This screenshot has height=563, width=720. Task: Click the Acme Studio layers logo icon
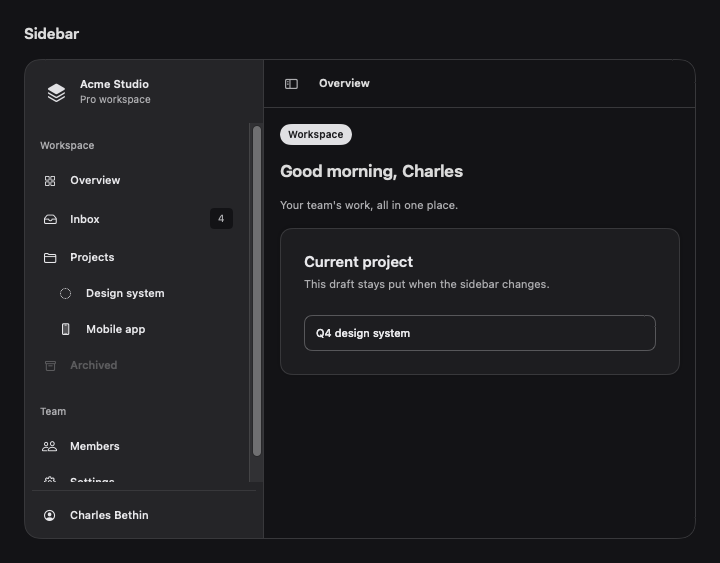56,93
